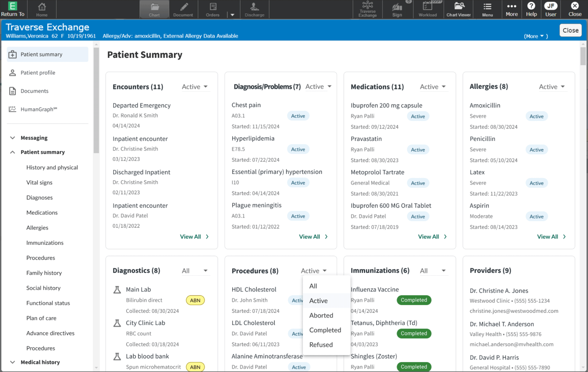The image size is (588, 372).
Task: Open Help using the question mark icon
Action: [531, 8]
